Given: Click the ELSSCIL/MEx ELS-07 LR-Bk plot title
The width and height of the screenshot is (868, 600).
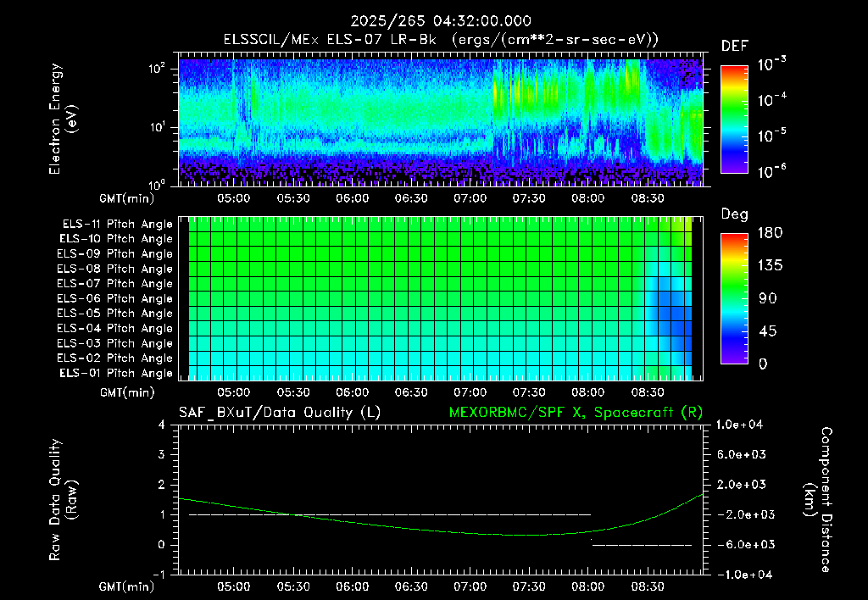Looking at the screenshot, I should [x=441, y=39].
